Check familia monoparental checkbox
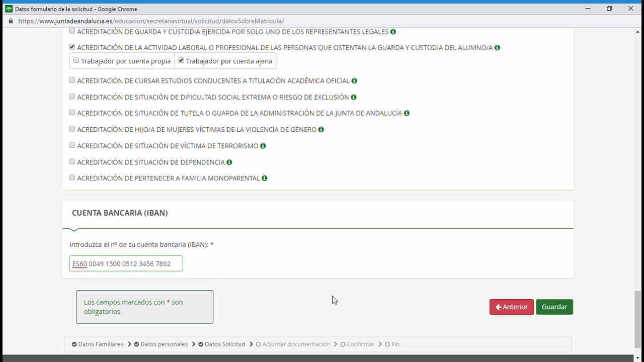 (72, 178)
